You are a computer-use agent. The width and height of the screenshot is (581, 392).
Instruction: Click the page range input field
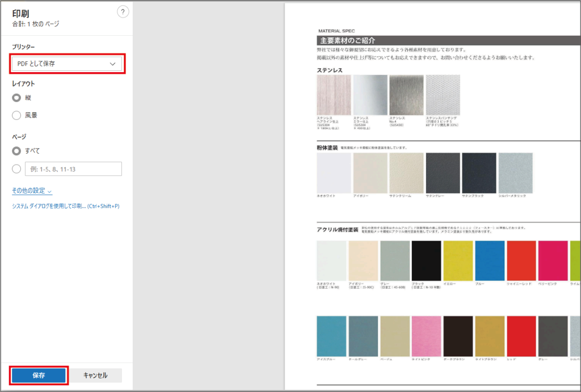click(73, 169)
